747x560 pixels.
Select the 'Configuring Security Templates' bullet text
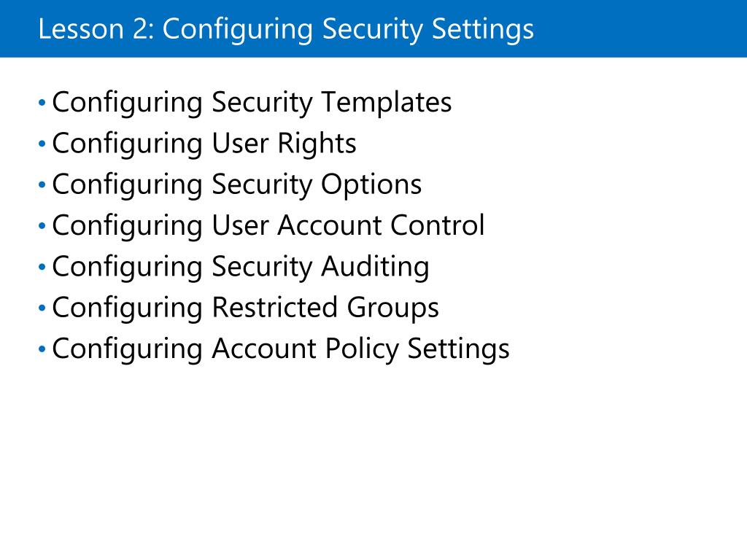point(252,102)
